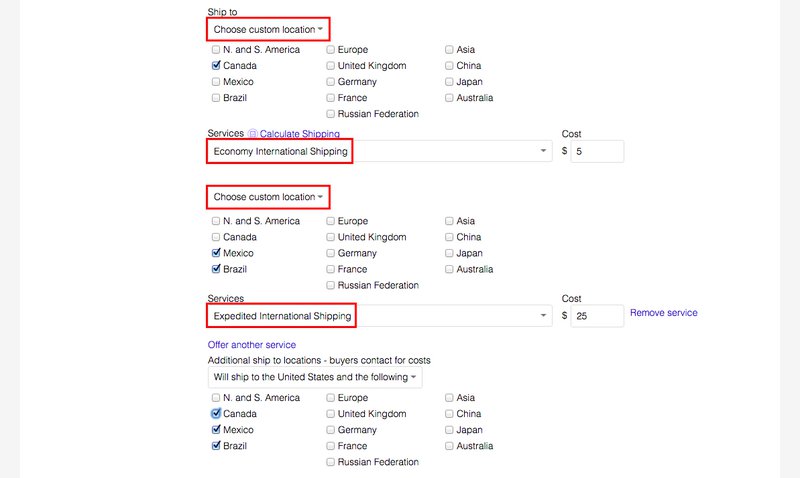This screenshot has height=478, width=800.
Task: Check Australia in the additional locations group
Action: pos(449,446)
